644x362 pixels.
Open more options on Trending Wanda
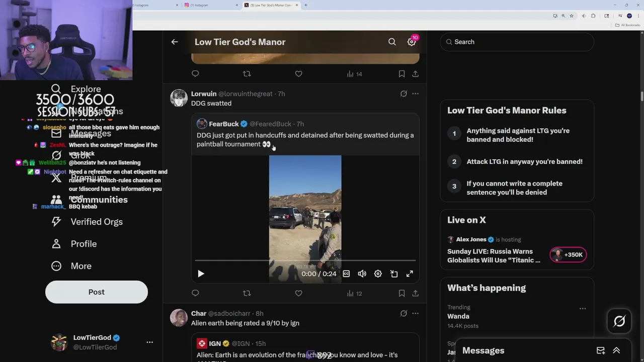[x=583, y=308]
